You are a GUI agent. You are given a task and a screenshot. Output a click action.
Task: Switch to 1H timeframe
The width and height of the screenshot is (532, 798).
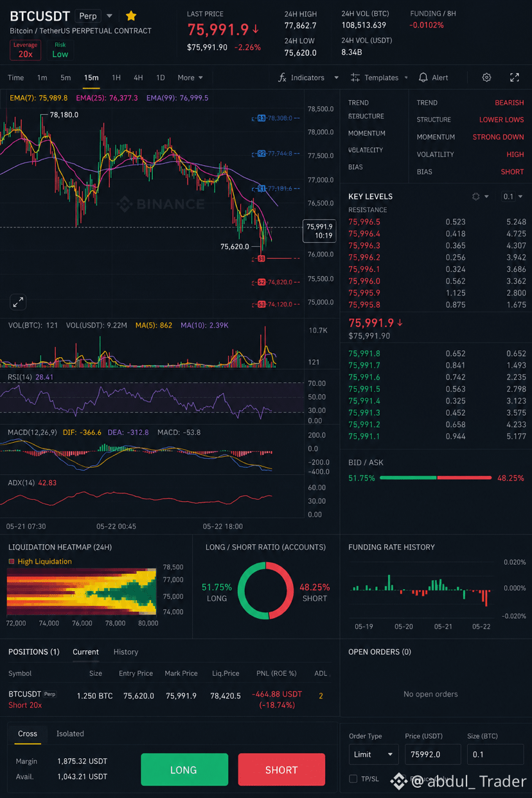[x=116, y=78]
